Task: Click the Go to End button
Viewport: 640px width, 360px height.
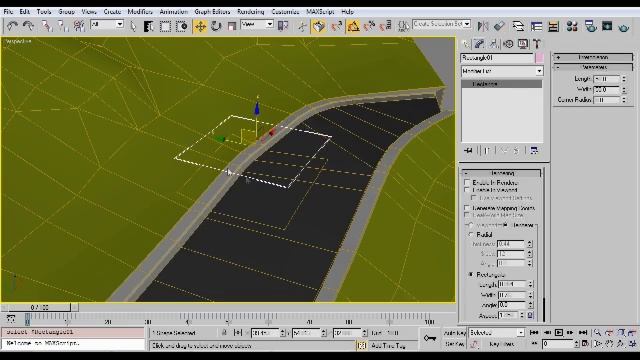Action: (x=583, y=333)
